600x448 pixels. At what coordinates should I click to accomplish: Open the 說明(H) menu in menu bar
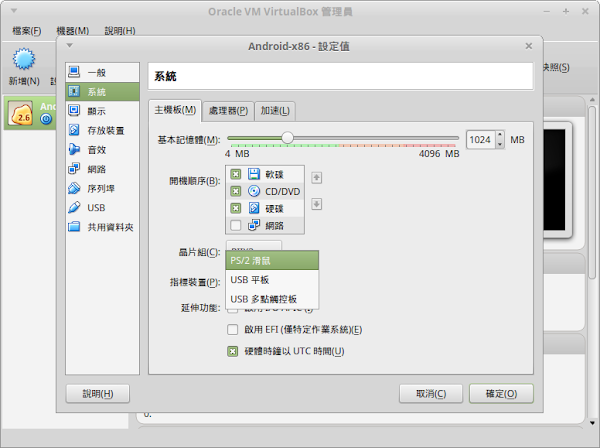(120, 31)
